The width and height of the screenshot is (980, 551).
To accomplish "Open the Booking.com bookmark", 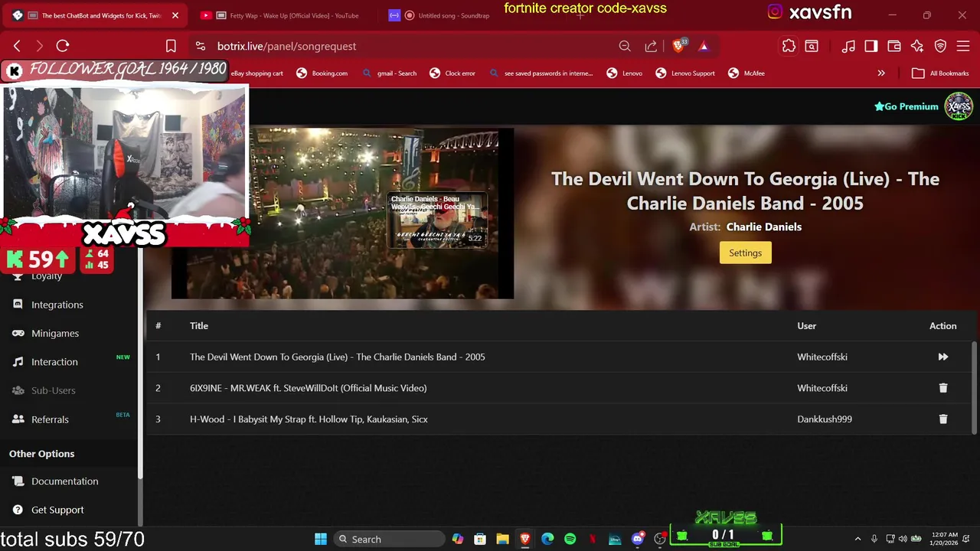I will (322, 73).
